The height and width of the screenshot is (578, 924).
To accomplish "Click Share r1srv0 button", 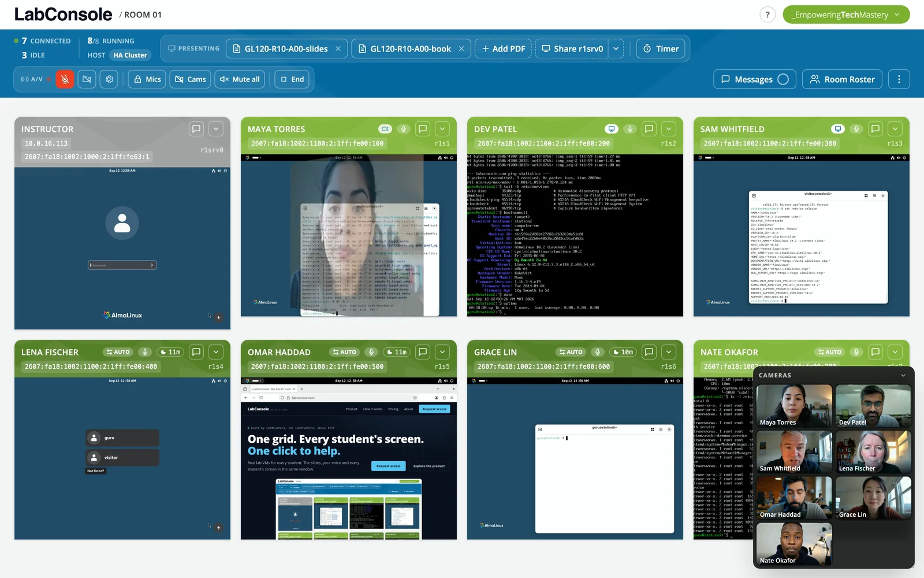I will [572, 49].
